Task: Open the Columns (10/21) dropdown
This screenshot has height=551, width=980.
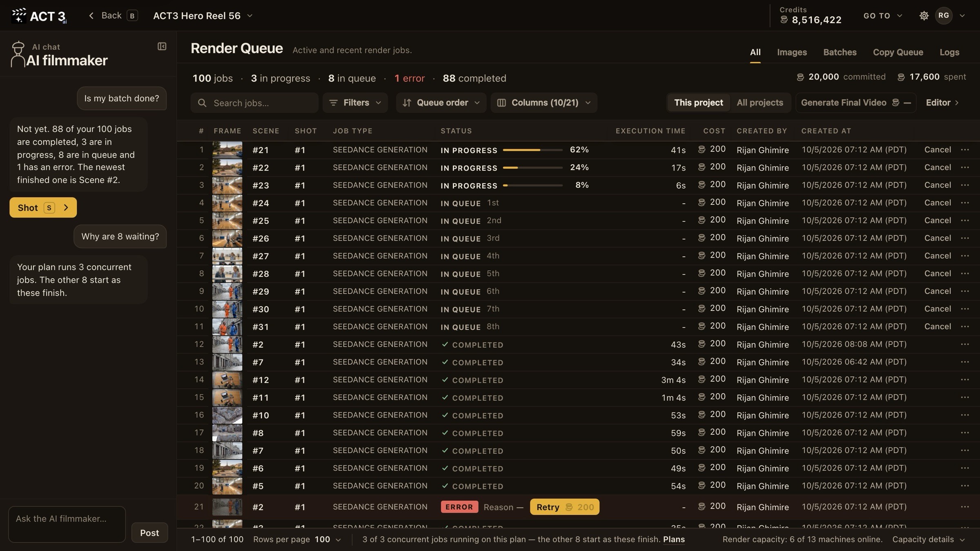Action: (544, 103)
